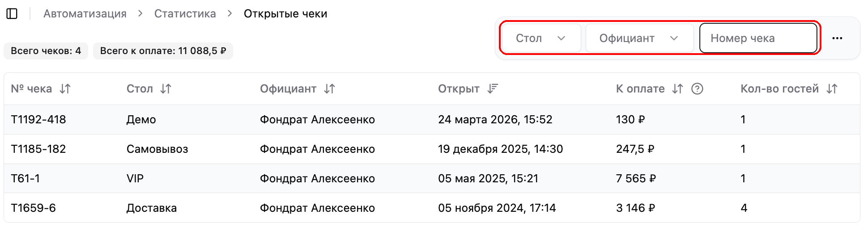This screenshot has height=227, width=868.
Task: Open the К оплате help question icon
Action: pyautogui.click(x=697, y=89)
